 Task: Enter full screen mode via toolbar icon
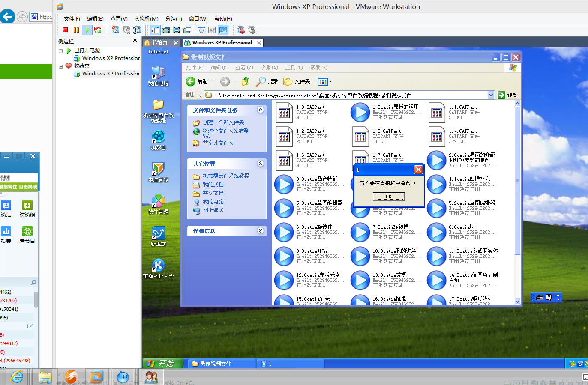[177, 30]
